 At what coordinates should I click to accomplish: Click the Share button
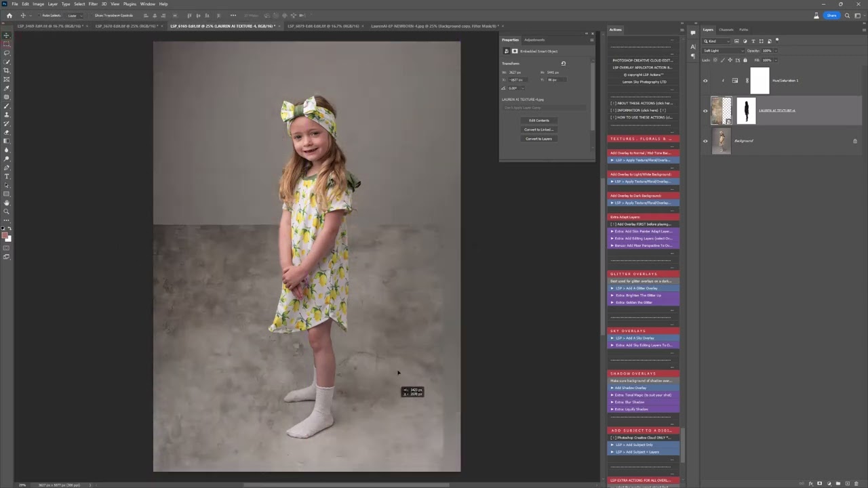pyautogui.click(x=831, y=16)
